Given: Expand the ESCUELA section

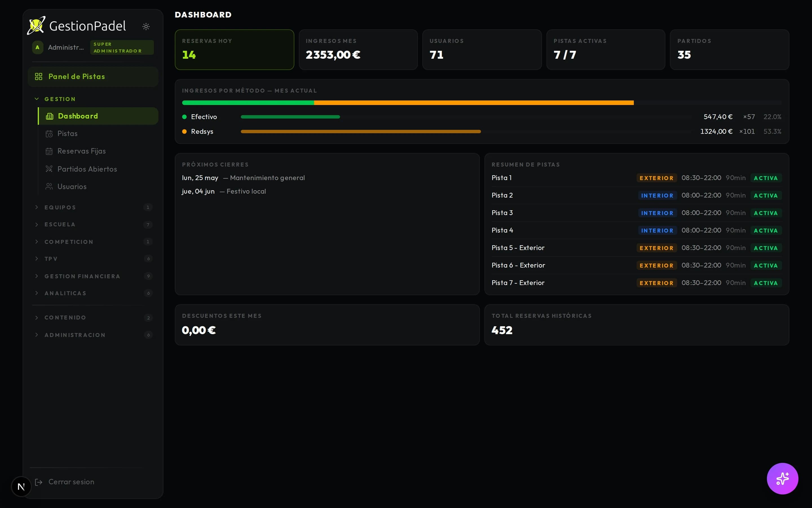Looking at the screenshot, I should point(93,224).
